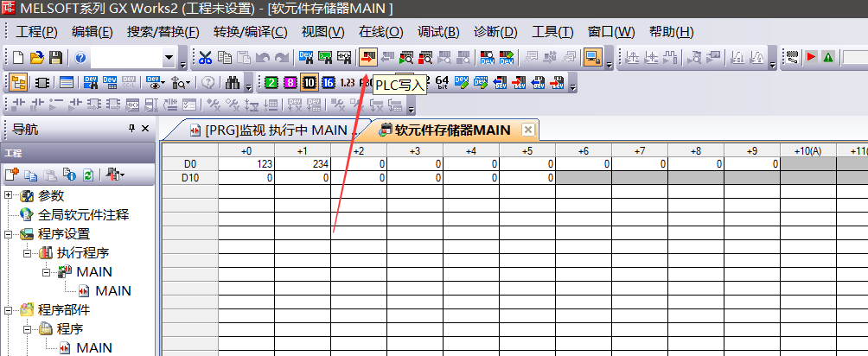Pin the 导航 panel
This screenshot has height=356, width=868.
click(131, 129)
